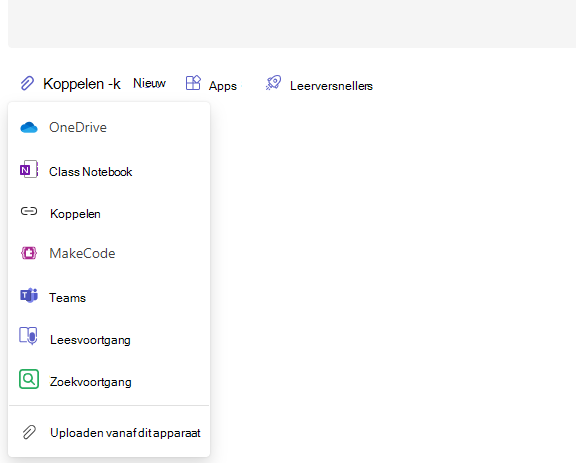The width and height of the screenshot is (576, 463).
Task: Click the Teams logo icon
Action: tap(29, 295)
